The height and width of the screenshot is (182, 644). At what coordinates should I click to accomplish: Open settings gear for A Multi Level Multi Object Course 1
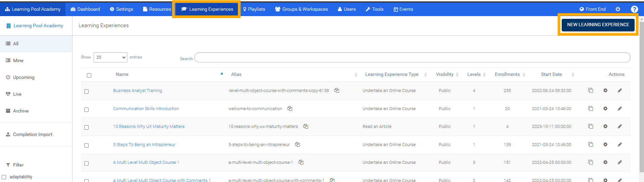pyautogui.click(x=605, y=162)
